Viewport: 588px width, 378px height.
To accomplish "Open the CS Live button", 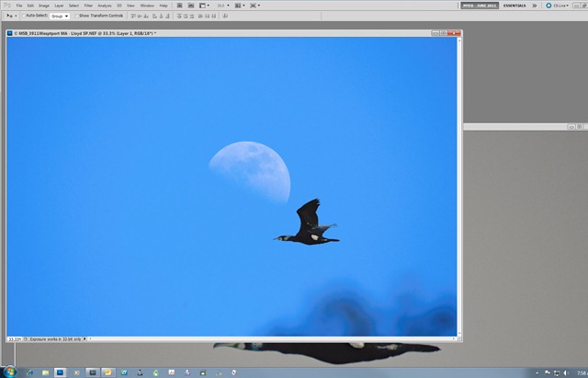I will point(558,6).
